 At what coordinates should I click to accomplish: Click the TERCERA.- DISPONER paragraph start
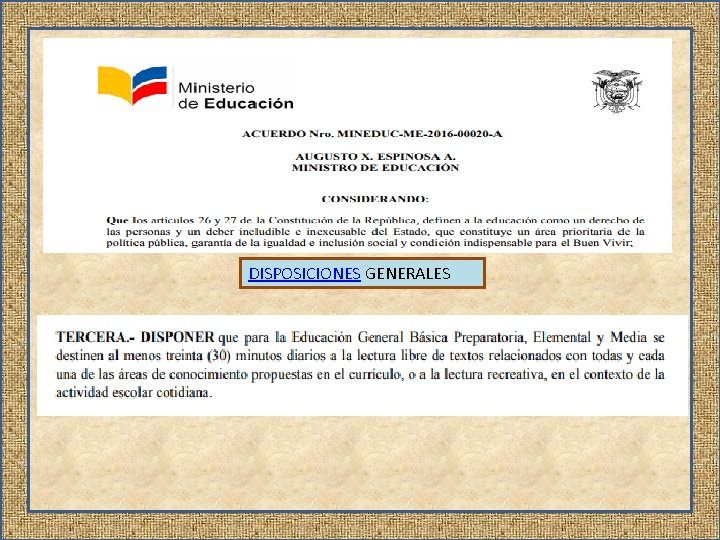point(135,337)
